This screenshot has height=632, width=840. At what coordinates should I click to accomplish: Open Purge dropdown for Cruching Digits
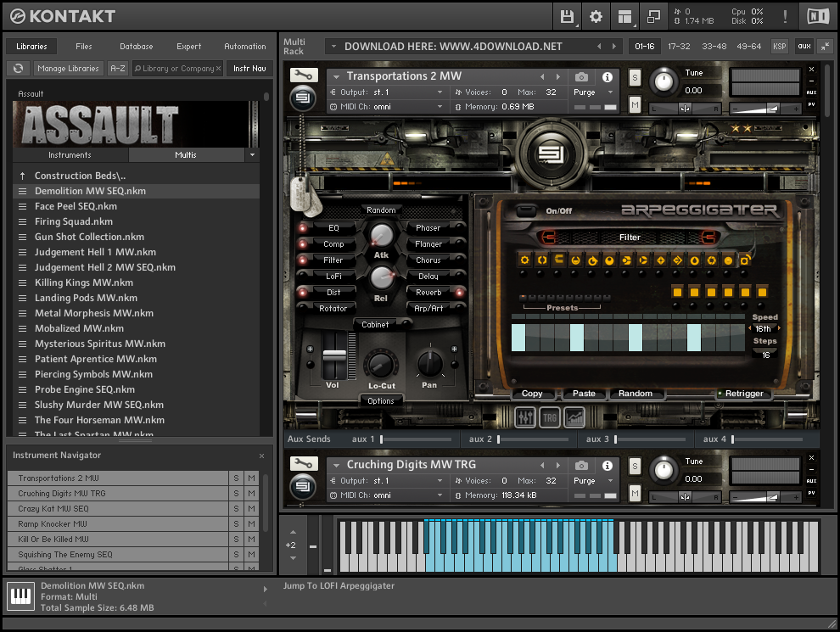click(x=610, y=480)
